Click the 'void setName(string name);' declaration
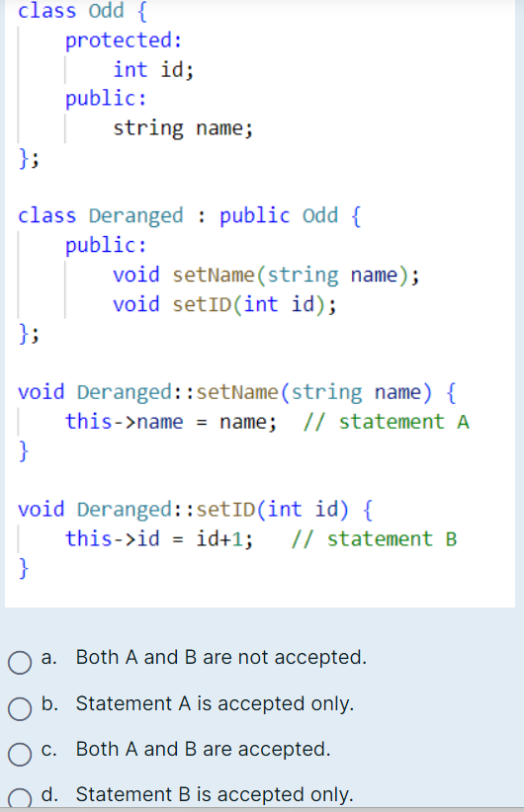Image resolution: width=524 pixels, height=812 pixels. [x=266, y=275]
